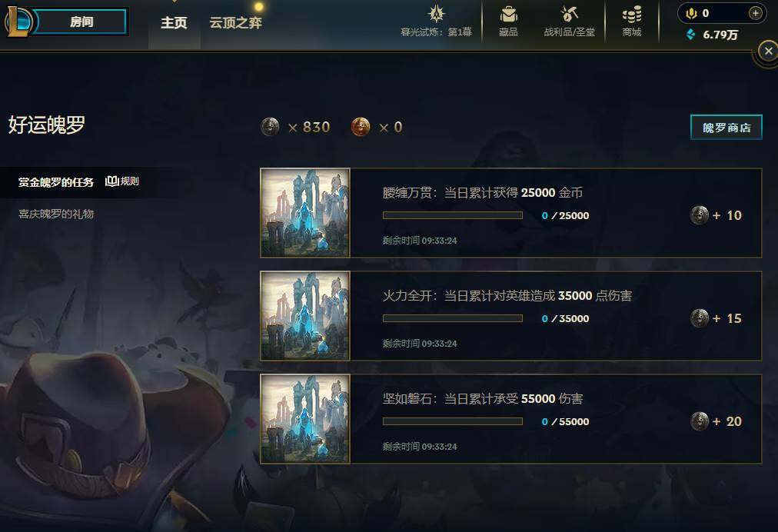Select 喜庆魄罗的礼物 in the sidebar
778x532 pixels.
pos(56,214)
